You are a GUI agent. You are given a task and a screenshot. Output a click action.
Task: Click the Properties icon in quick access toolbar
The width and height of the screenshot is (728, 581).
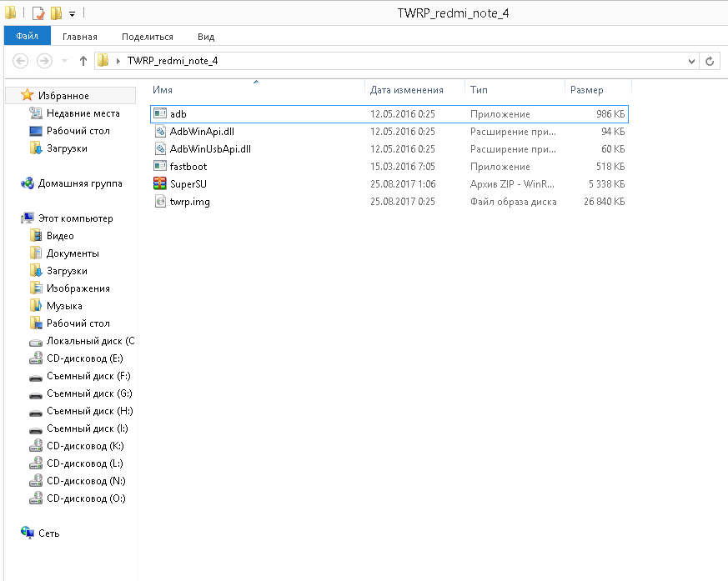click(x=38, y=13)
